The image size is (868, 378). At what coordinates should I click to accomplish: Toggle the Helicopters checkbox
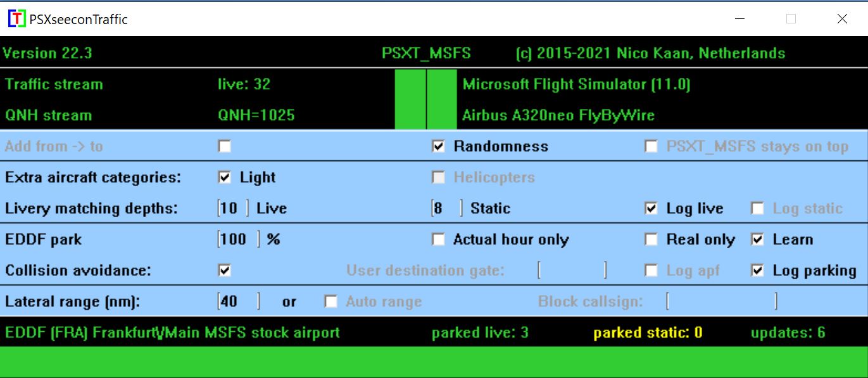(x=438, y=177)
